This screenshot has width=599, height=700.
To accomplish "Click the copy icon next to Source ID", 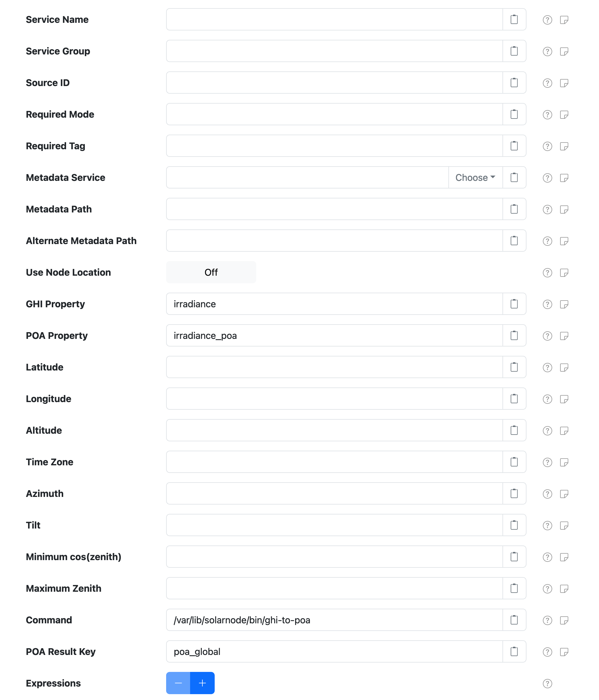I will coord(514,83).
